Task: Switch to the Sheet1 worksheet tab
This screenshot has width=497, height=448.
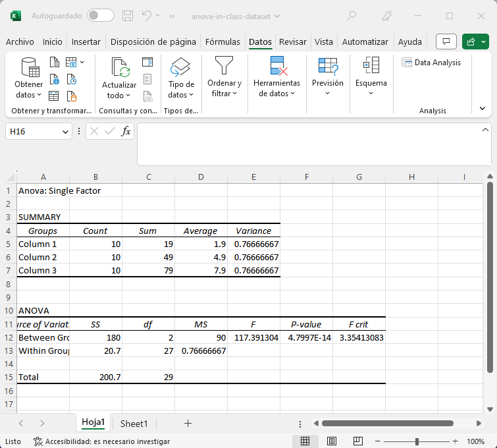Action: tap(134, 424)
